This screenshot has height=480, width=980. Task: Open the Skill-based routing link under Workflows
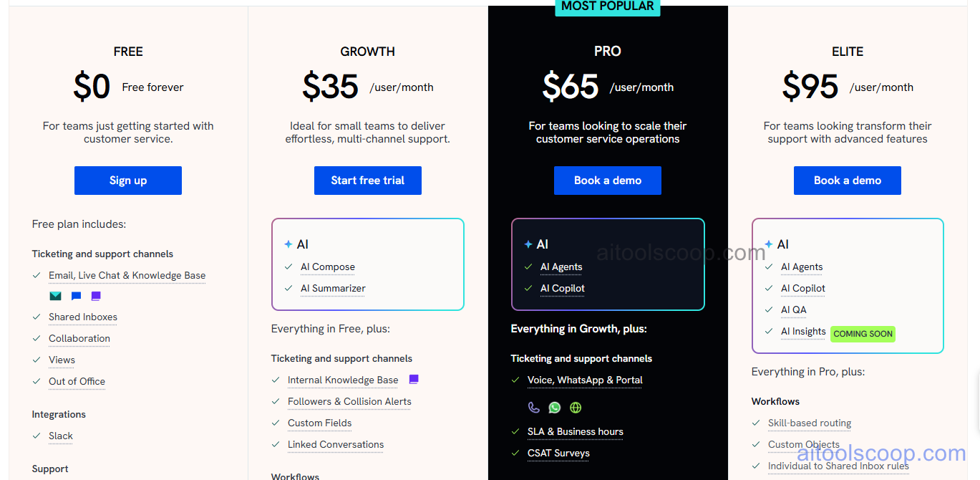tap(810, 423)
